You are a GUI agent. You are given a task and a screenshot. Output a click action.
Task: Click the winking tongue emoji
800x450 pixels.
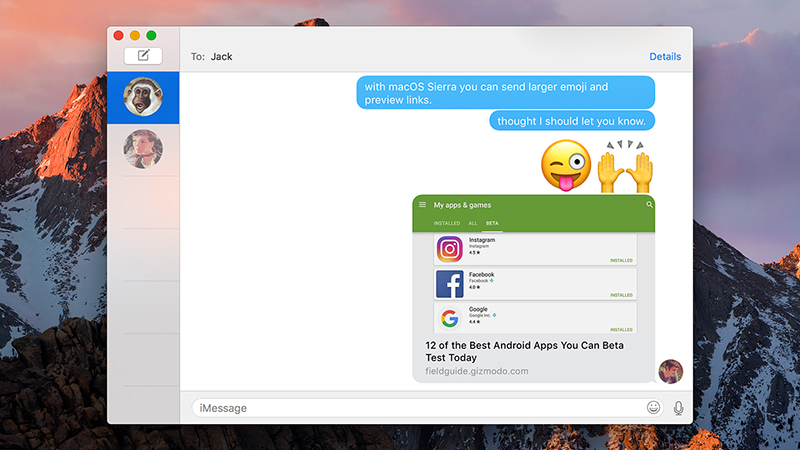pyautogui.click(x=566, y=166)
